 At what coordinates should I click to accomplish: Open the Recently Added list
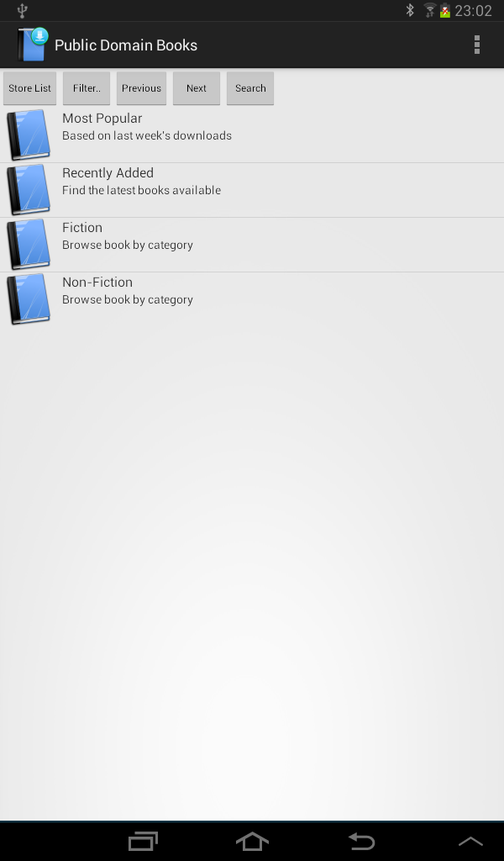252,190
